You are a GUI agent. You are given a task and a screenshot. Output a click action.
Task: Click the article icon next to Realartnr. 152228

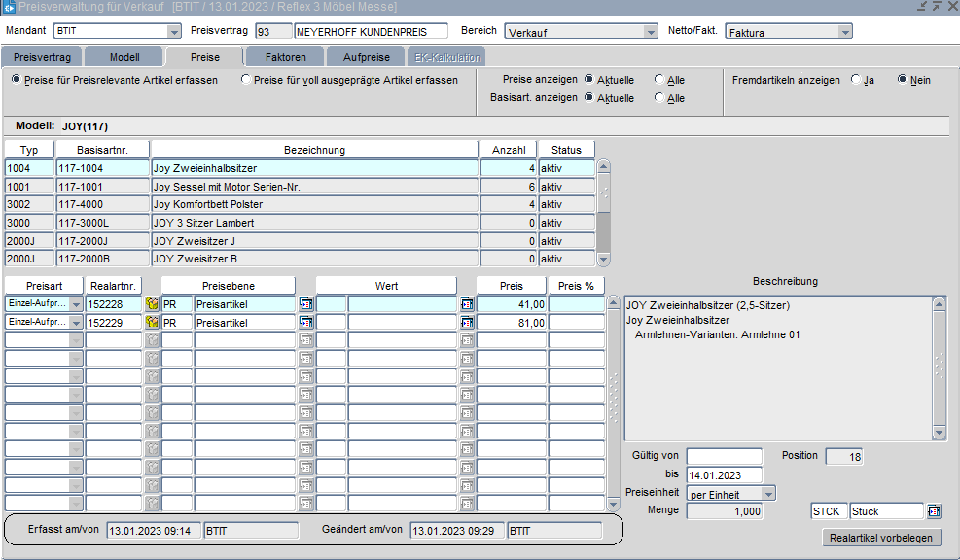(152, 304)
